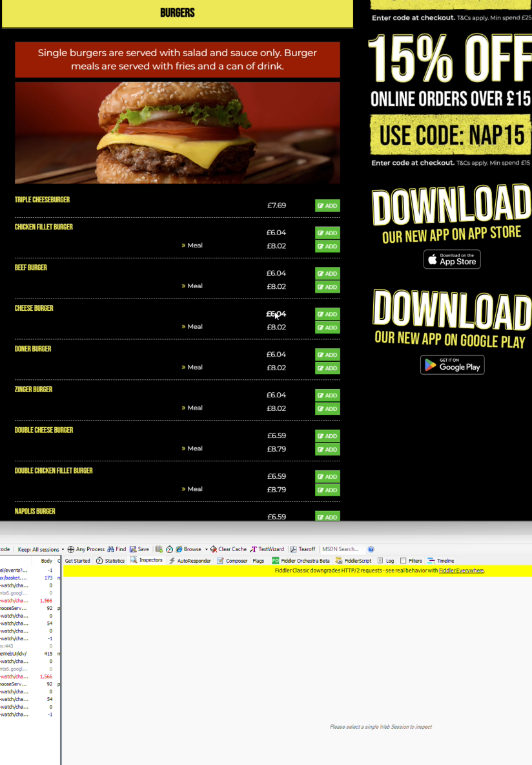
Task: Open the Keep: All sessions dropdown
Action: click(41, 549)
